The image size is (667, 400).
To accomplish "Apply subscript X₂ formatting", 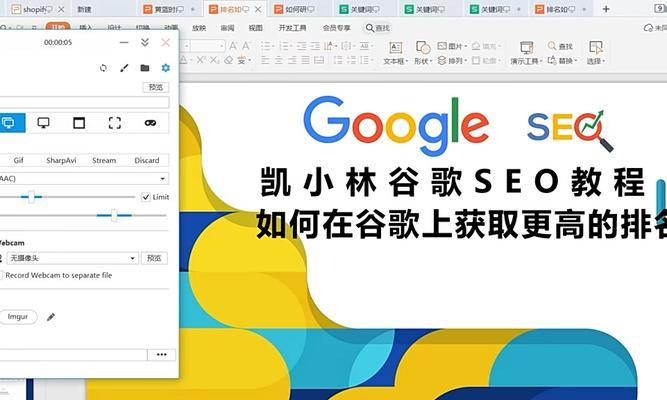I will tap(214, 60).
